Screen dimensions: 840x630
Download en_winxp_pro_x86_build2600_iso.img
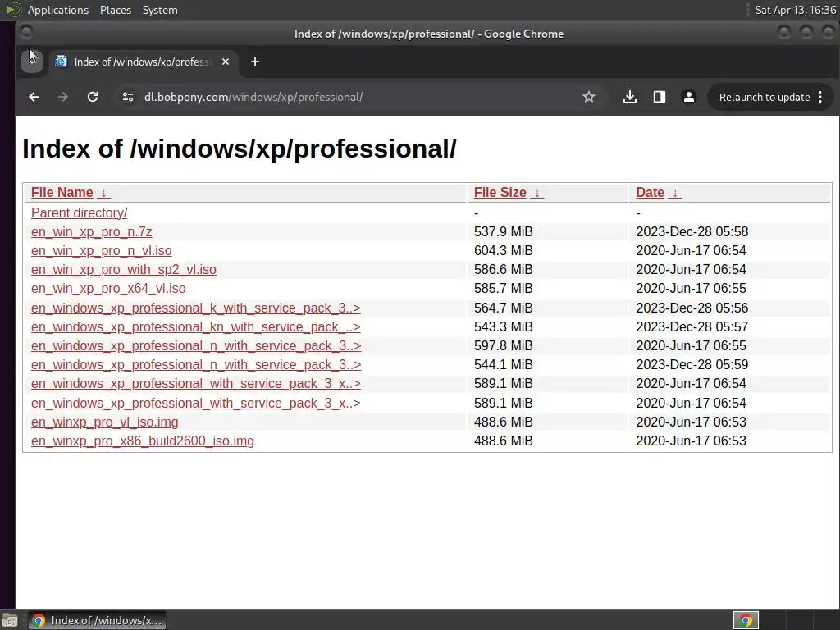(143, 441)
